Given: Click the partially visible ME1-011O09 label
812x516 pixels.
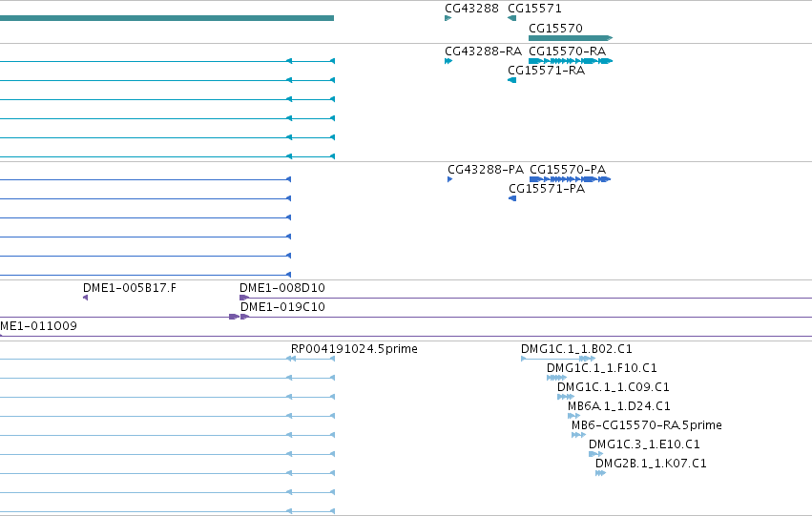Looking at the screenshot, I should click(x=38, y=326).
